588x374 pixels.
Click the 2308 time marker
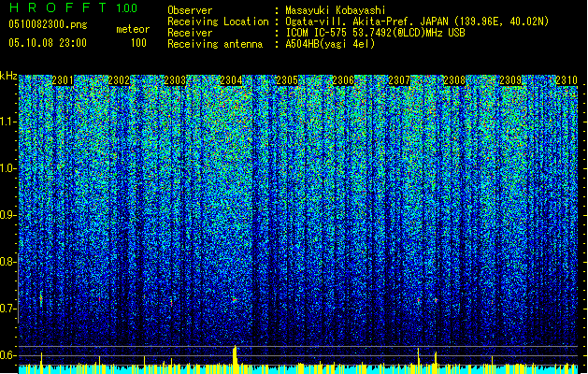(x=455, y=80)
